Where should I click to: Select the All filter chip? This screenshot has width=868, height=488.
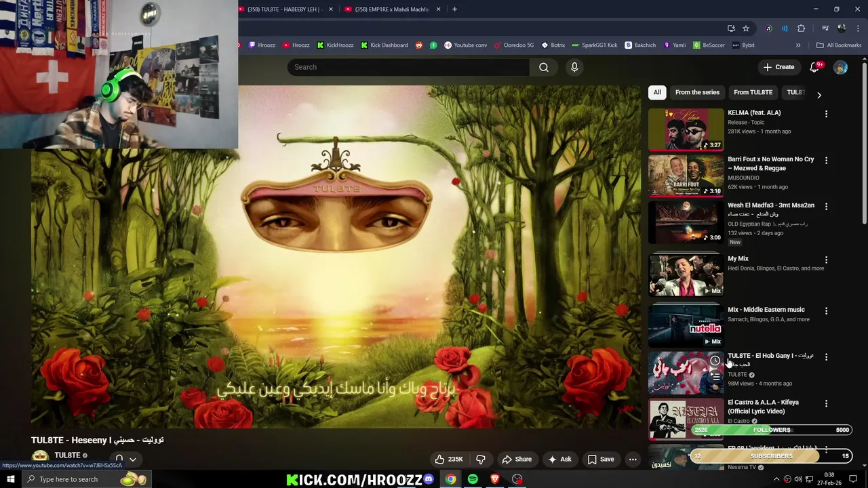pyautogui.click(x=657, y=92)
